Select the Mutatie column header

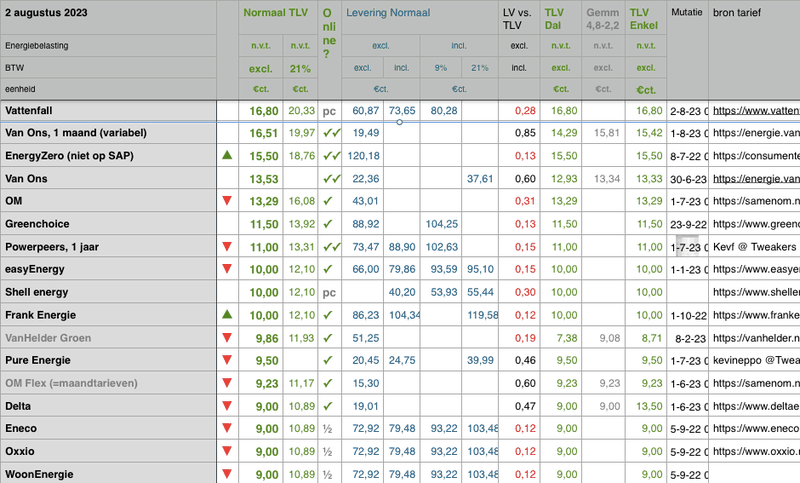pyautogui.click(x=685, y=16)
